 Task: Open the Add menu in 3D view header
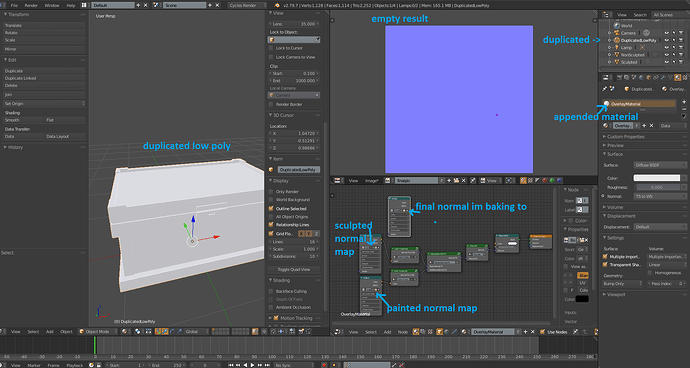[x=50, y=331]
